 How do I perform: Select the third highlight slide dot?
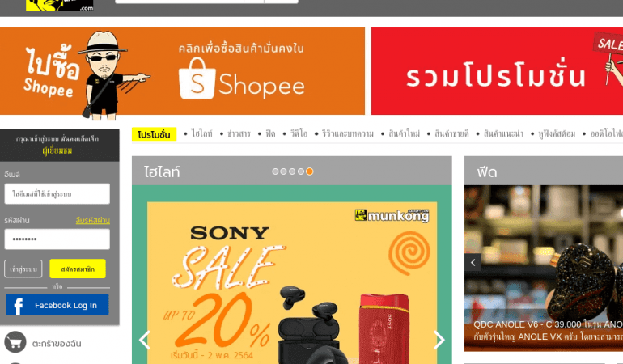[x=292, y=171]
